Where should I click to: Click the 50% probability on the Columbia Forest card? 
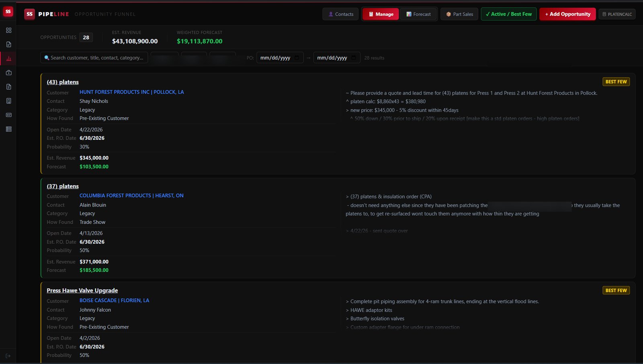tap(84, 250)
